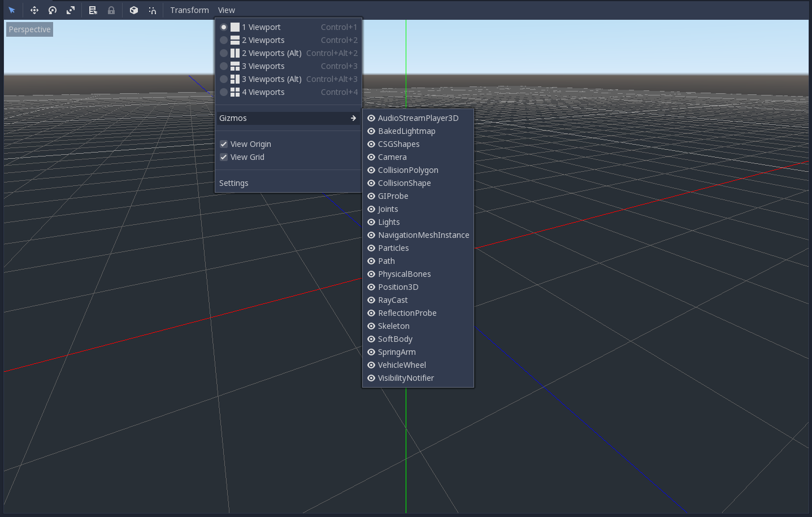Select the Move mode tool
The image size is (812, 517).
pos(34,10)
